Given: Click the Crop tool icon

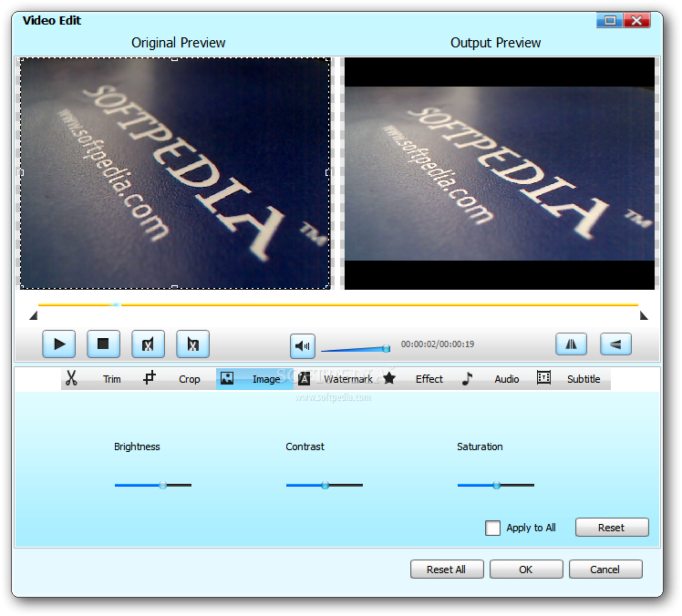Looking at the screenshot, I should point(150,377).
